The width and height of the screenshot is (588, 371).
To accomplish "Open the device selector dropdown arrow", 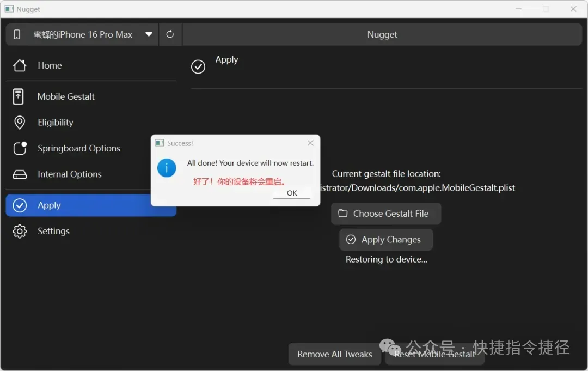I will 149,34.
